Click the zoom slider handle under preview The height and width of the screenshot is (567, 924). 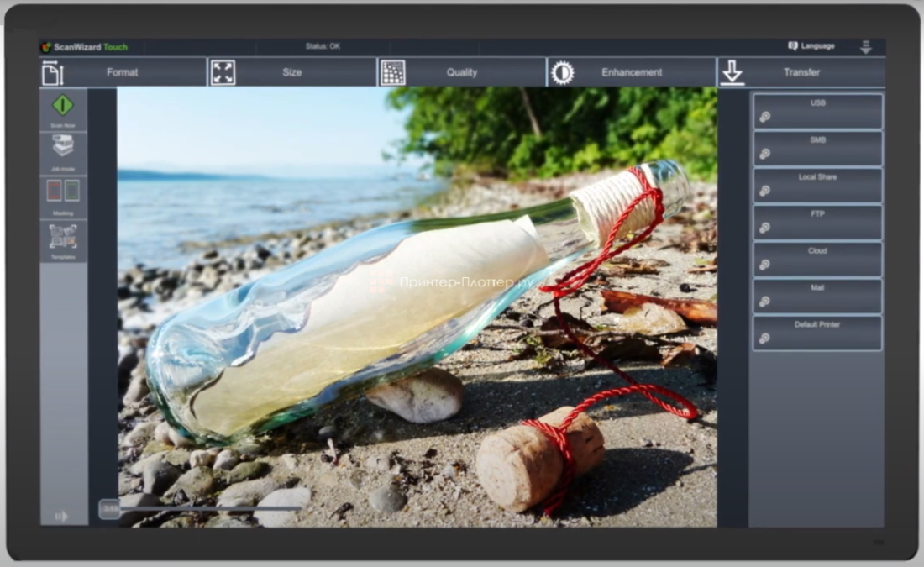pos(109,509)
